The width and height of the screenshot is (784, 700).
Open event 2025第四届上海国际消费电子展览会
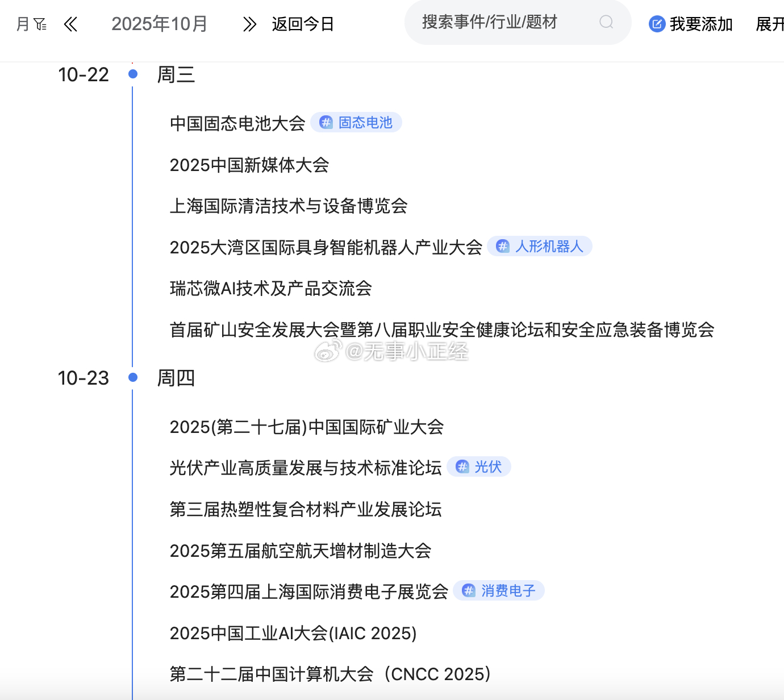pyautogui.click(x=309, y=591)
